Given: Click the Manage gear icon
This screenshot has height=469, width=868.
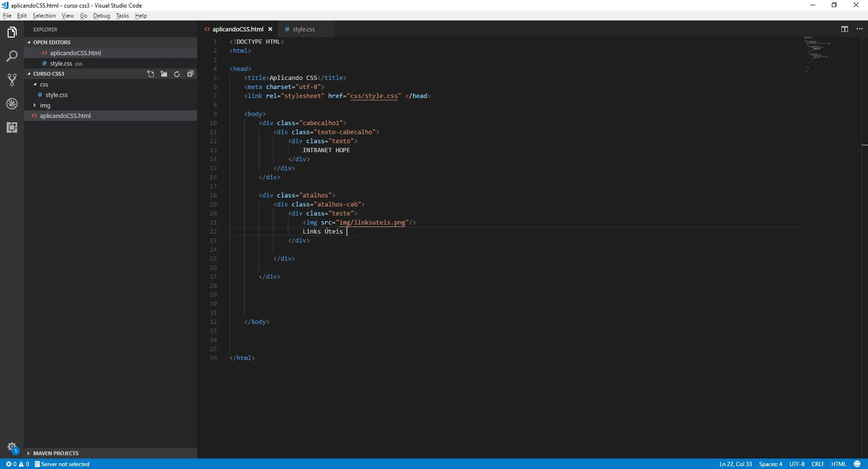Looking at the screenshot, I should [x=12, y=447].
